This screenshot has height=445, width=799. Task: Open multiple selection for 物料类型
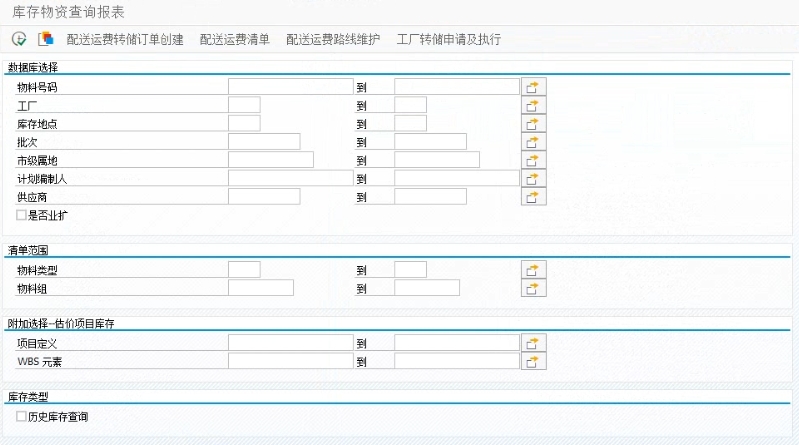(x=534, y=270)
